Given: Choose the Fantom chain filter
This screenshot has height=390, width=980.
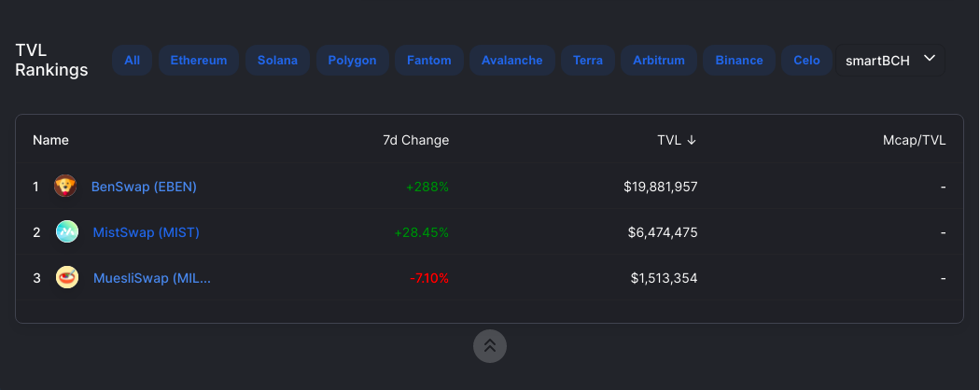Looking at the screenshot, I should 428,61.
